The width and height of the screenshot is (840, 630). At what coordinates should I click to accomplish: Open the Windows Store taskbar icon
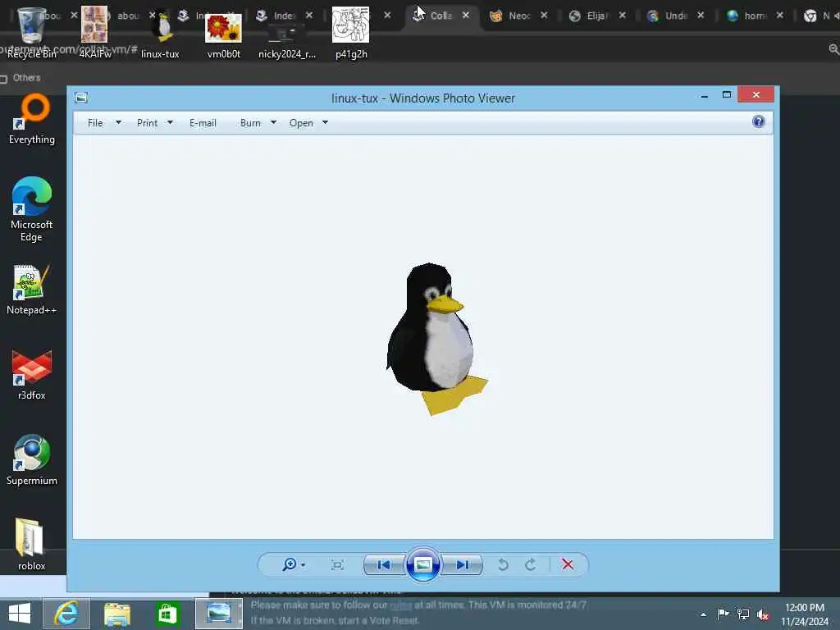[x=167, y=614]
